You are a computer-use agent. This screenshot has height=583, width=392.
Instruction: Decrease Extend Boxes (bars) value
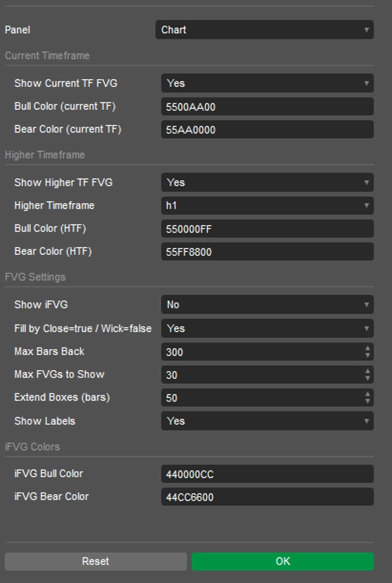[x=368, y=401]
